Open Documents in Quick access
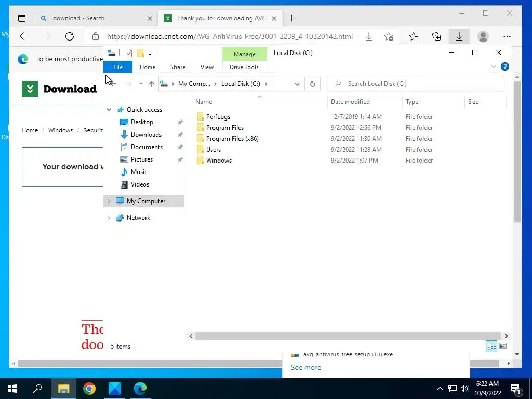The image size is (532, 399). coord(147,147)
